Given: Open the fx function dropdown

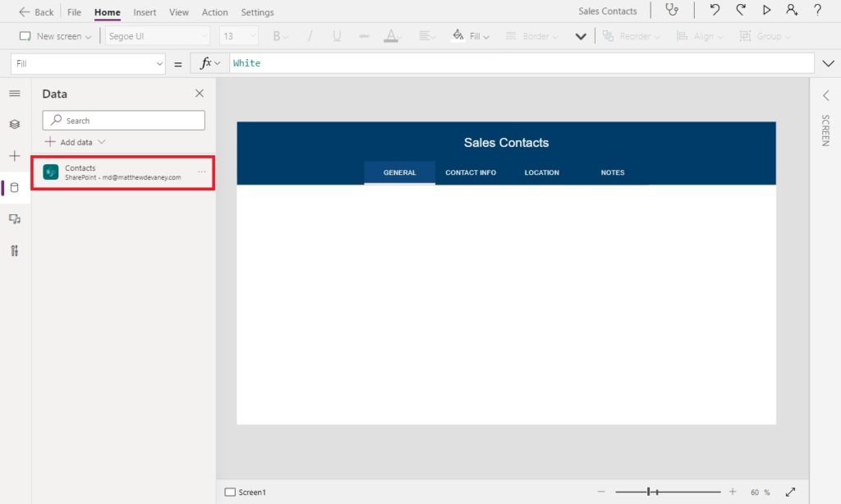Looking at the screenshot, I should pos(210,63).
